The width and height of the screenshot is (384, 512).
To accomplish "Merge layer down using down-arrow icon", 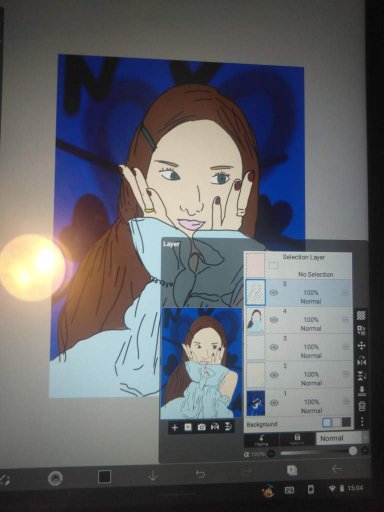I will [x=361, y=391].
